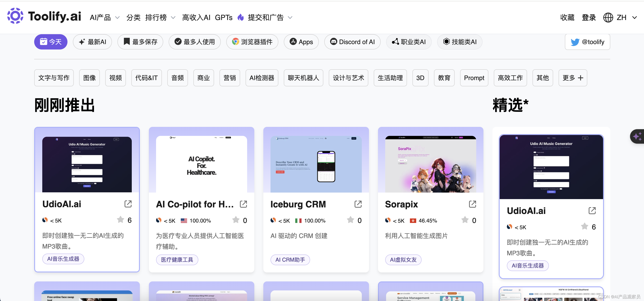Click star icon on UdioAI.ai card in 刚刚推出
This screenshot has height=301, width=644.
click(x=121, y=219)
